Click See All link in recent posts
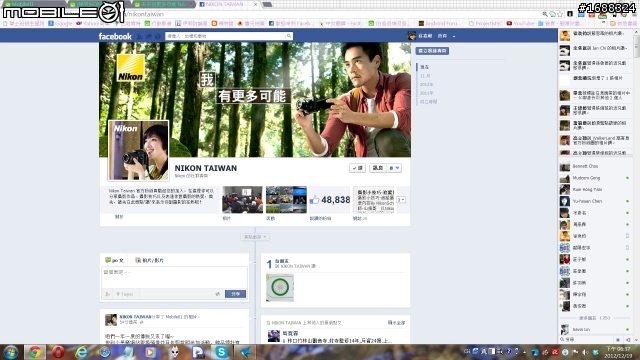 (396, 323)
